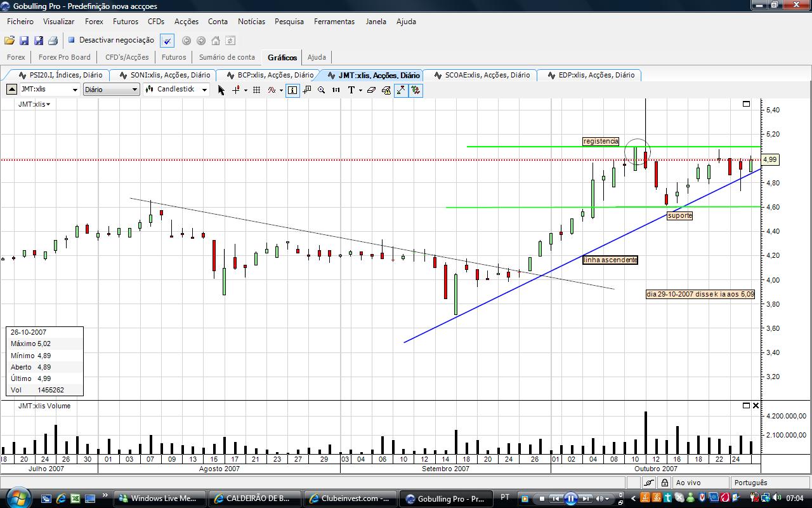Select the text annotation T tool
The height and width of the screenshot is (508, 812).
coord(351,90)
